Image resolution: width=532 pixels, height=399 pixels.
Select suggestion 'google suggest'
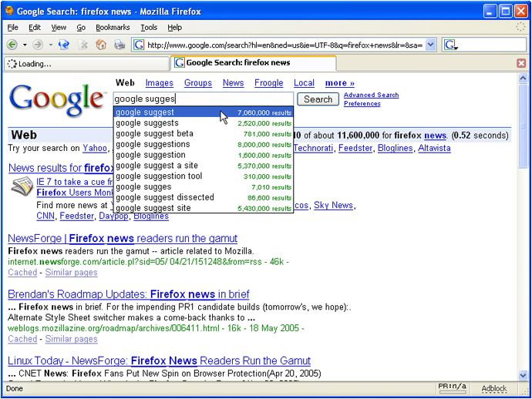[x=204, y=112]
